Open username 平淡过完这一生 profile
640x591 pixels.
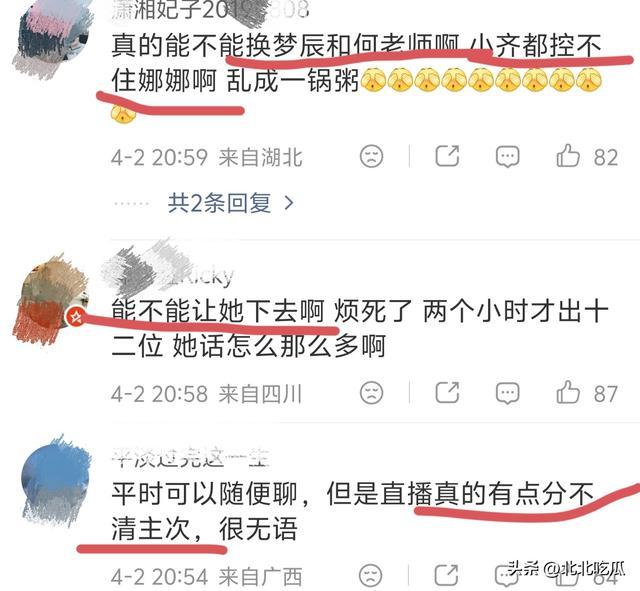(x=190, y=458)
